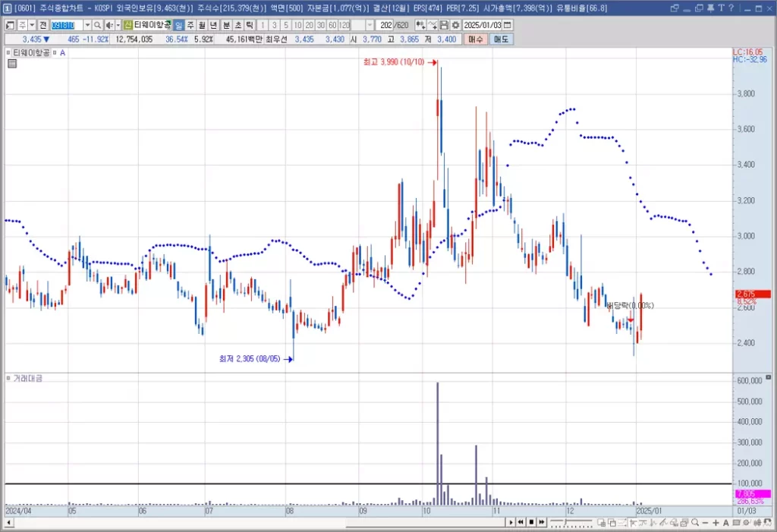Click the stock code input field 091810
This screenshot has height=532, width=777.
pos(67,25)
